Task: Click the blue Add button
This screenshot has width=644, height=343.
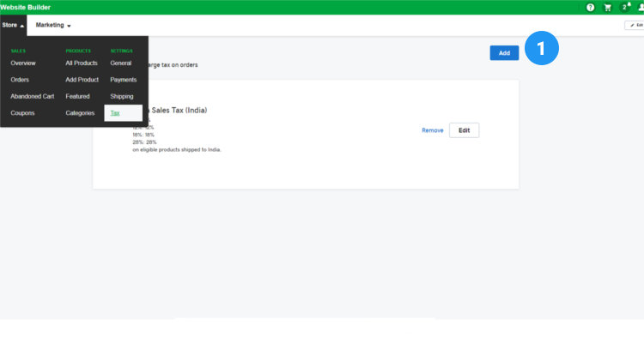Action: click(x=504, y=53)
